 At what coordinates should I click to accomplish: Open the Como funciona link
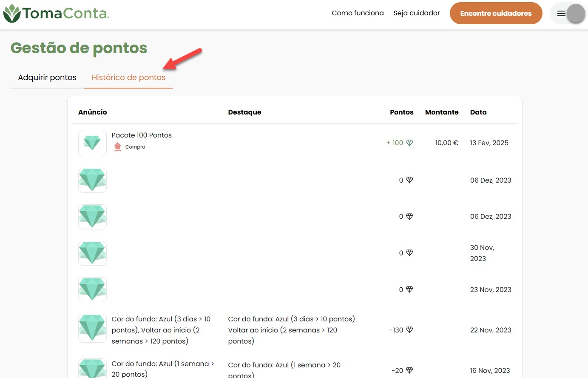(358, 13)
